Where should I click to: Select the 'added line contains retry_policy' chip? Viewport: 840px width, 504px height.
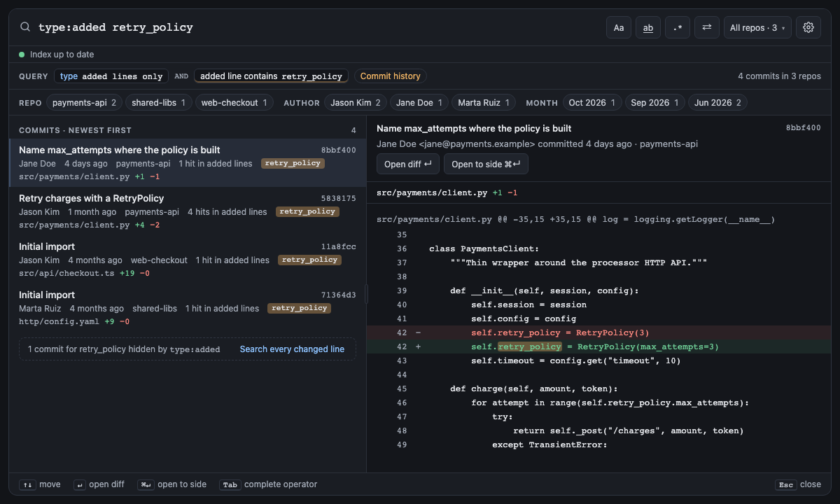[271, 76]
